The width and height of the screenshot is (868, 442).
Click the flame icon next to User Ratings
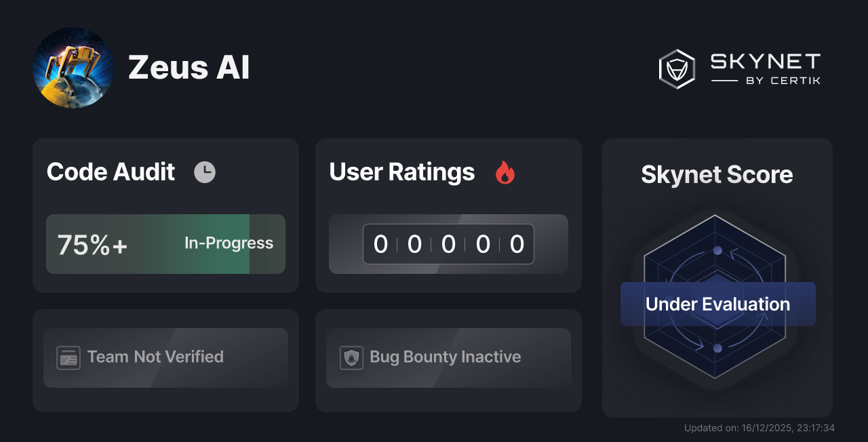504,172
